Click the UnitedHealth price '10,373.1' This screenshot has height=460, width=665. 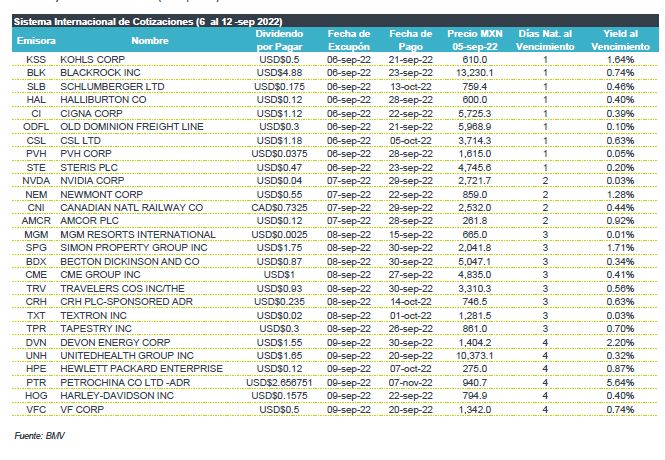tap(475, 356)
